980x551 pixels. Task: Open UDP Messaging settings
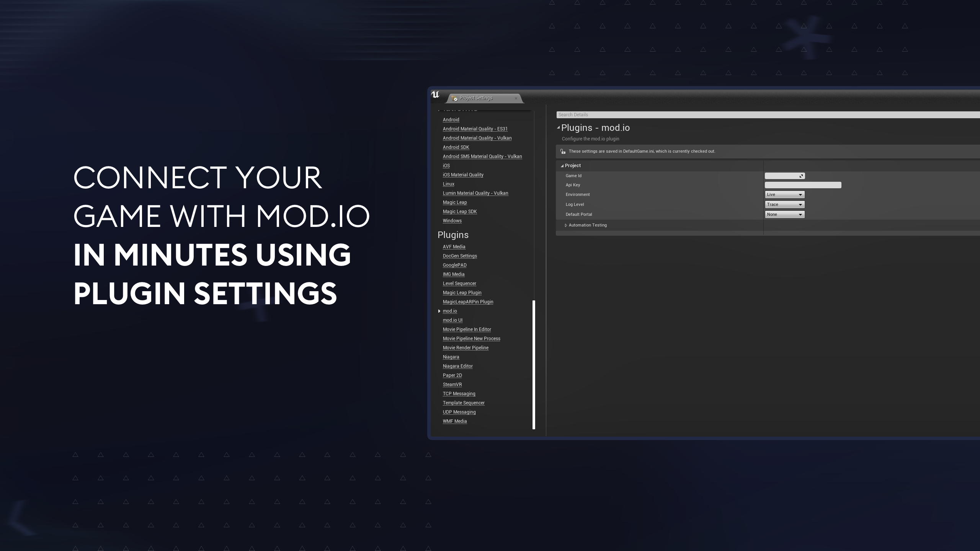point(459,412)
